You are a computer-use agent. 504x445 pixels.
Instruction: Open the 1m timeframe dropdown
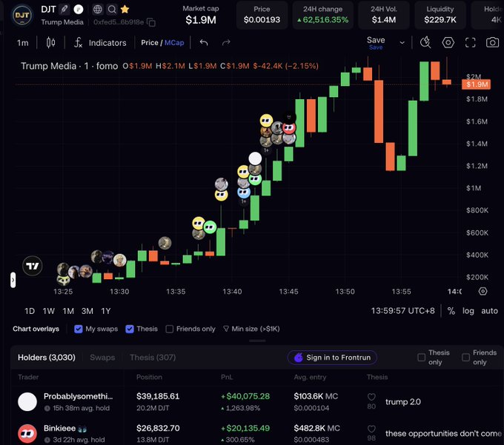[22, 43]
